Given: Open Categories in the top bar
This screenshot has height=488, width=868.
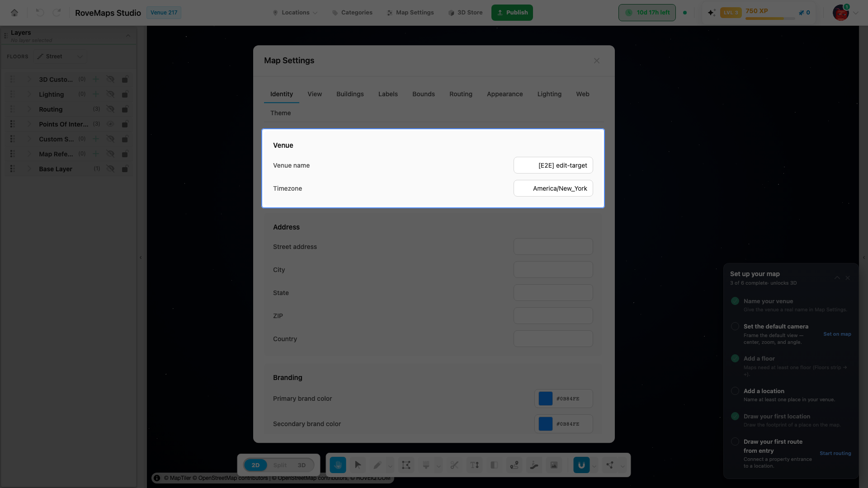Looking at the screenshot, I should click(352, 13).
